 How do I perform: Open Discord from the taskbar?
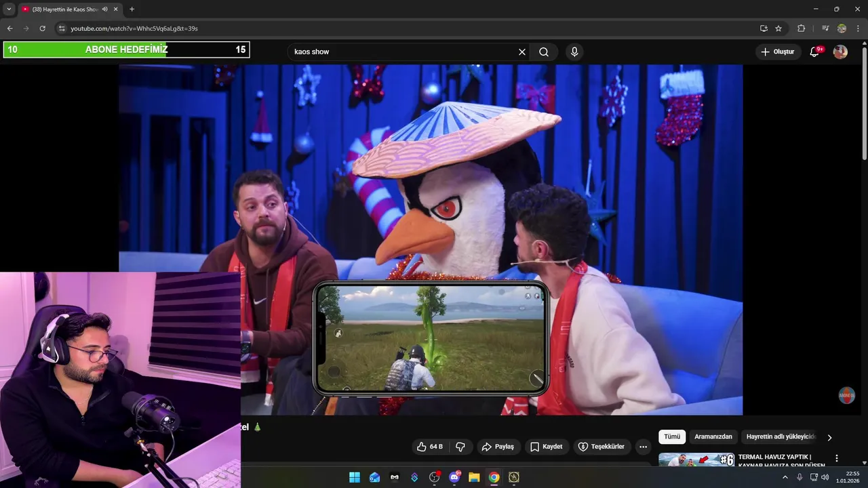[x=454, y=477]
